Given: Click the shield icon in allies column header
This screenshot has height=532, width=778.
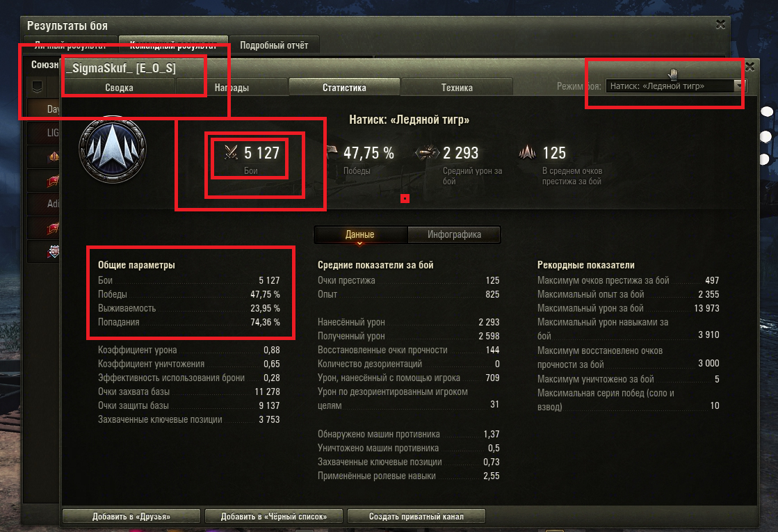Looking at the screenshot, I should 38,87.
